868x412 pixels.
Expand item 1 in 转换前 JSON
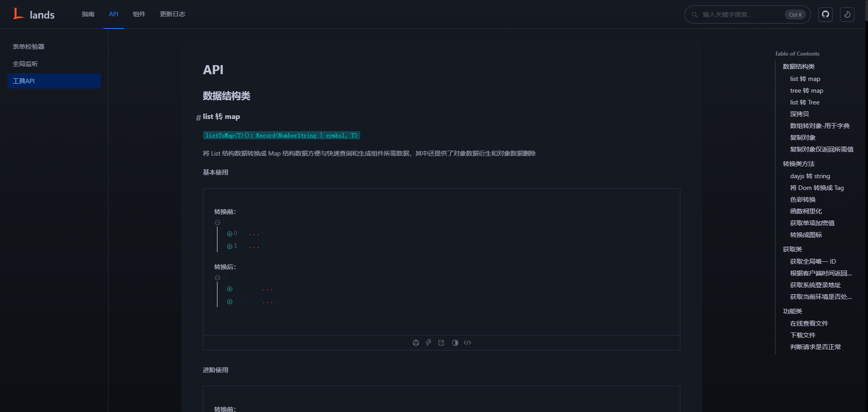230,246
